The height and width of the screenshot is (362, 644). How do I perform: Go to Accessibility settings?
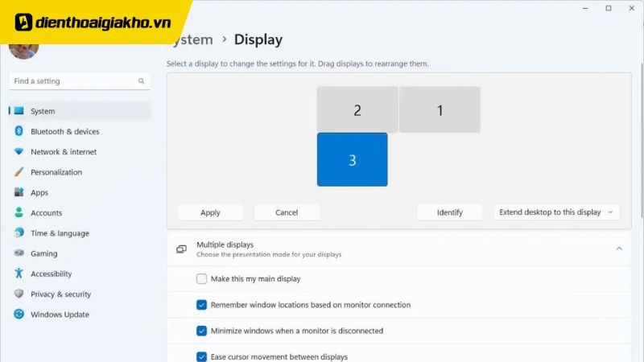(x=80, y=274)
